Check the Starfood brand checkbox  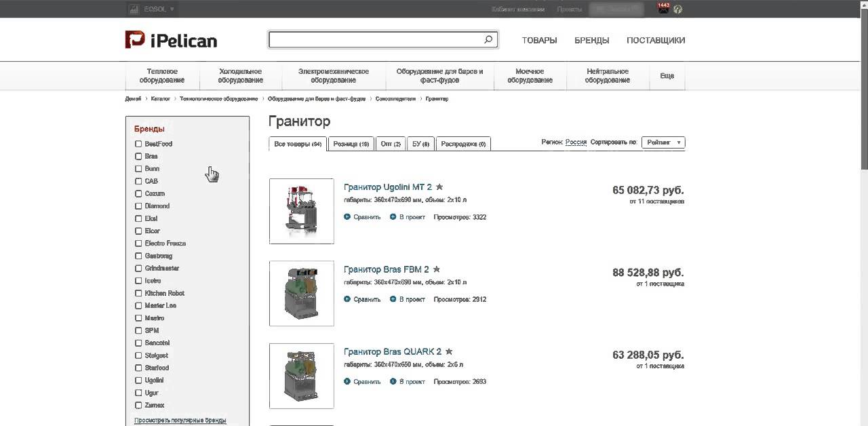click(138, 368)
